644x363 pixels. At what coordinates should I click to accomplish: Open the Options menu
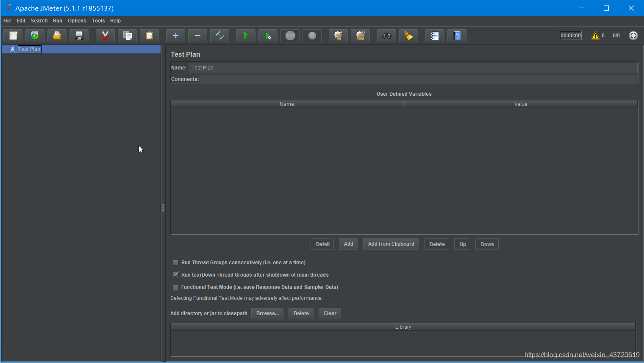click(x=77, y=21)
